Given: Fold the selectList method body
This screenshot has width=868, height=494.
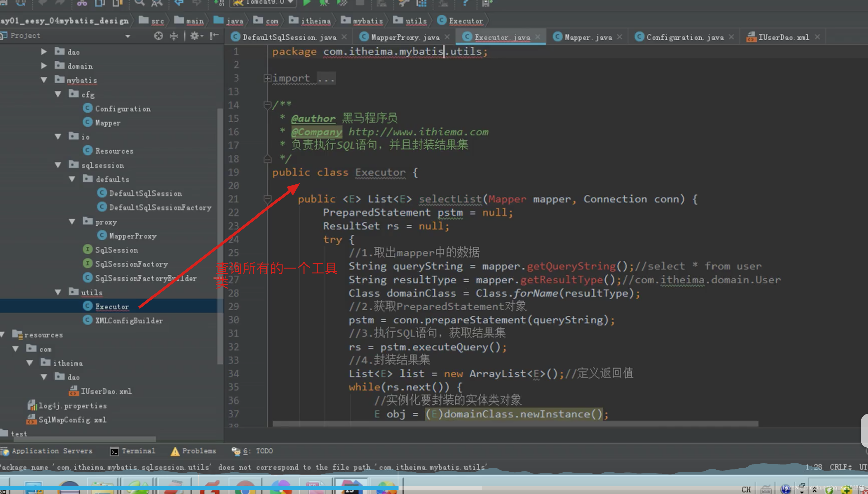Looking at the screenshot, I should point(267,199).
